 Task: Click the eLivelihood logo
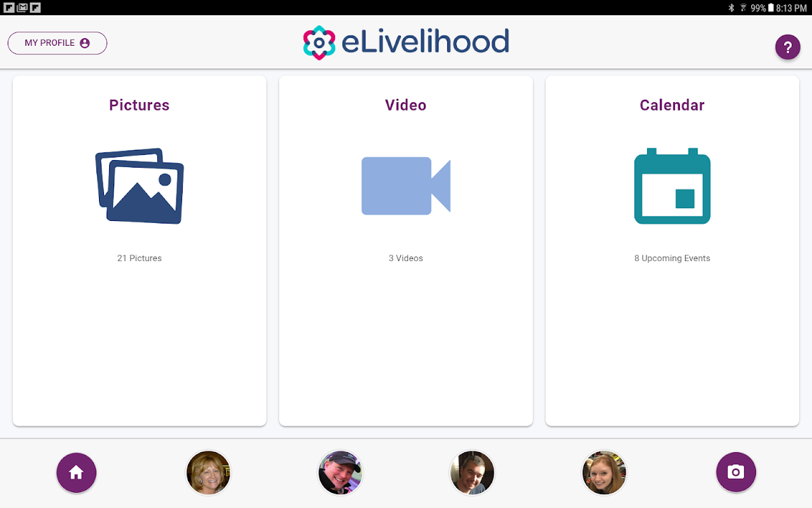(406, 43)
